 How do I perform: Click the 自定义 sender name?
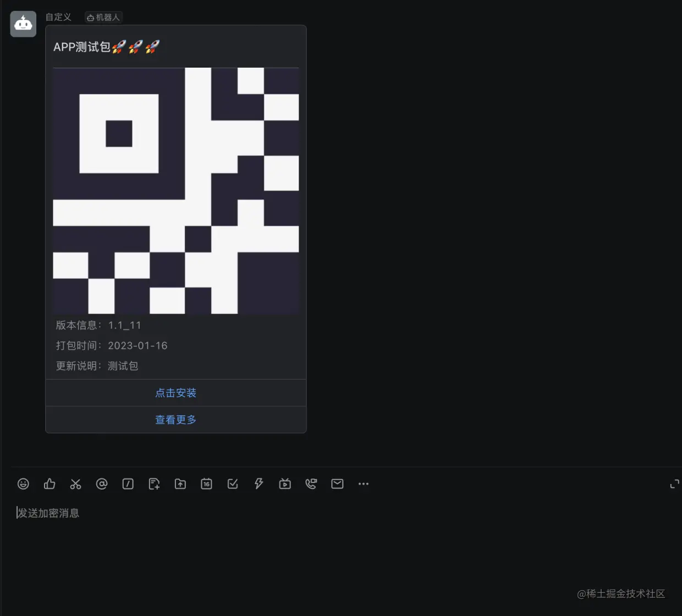click(x=58, y=17)
